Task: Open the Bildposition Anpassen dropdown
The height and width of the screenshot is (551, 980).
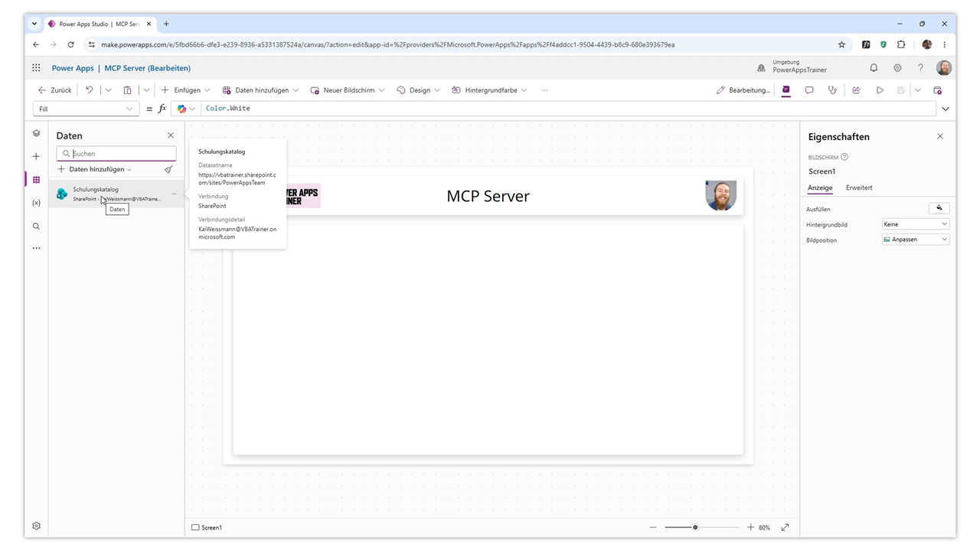Action: click(x=916, y=240)
